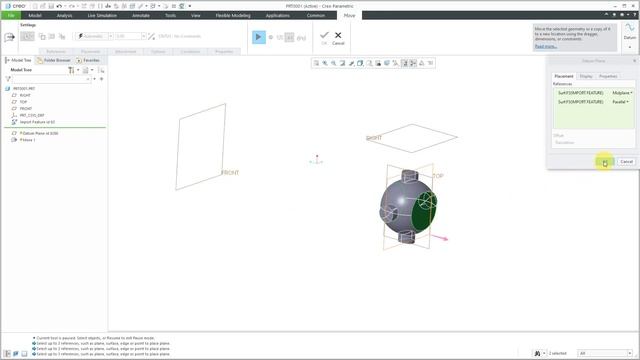Switch to the Display tab in Datum Plane dialog
This screenshot has height=360, width=640.
[586, 76]
